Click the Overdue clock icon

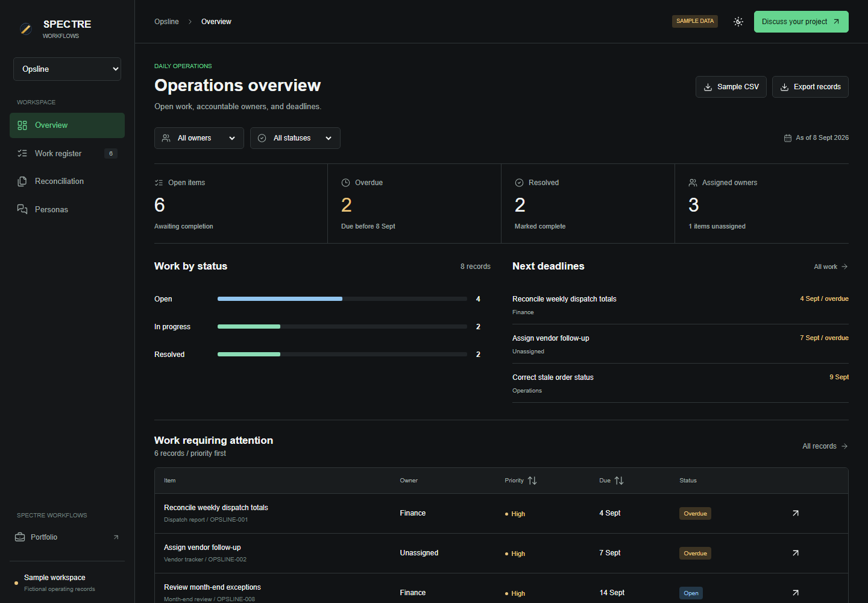(x=345, y=183)
